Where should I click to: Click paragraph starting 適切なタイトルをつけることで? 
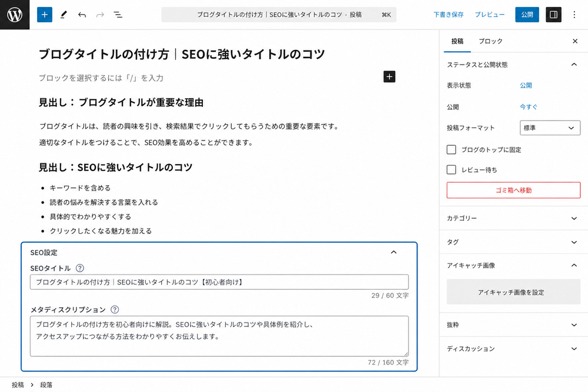(146, 142)
